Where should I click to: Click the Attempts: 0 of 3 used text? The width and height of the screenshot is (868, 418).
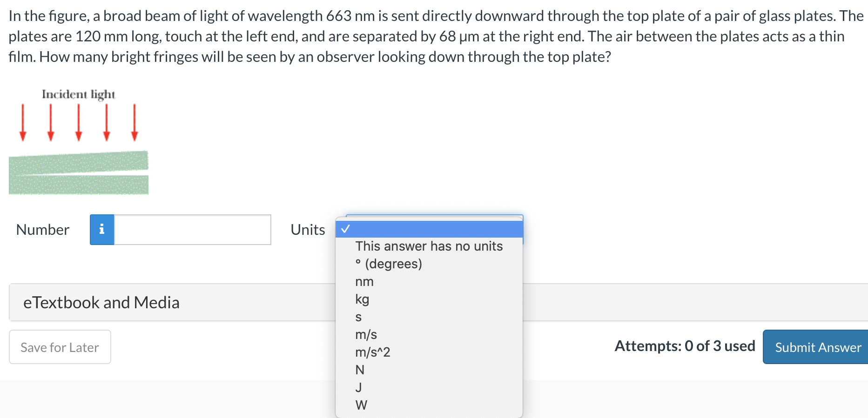pyautogui.click(x=685, y=346)
